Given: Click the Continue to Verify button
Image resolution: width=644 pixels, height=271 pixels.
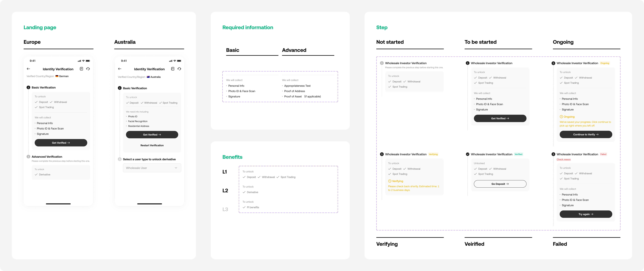Looking at the screenshot, I should coord(586,134).
